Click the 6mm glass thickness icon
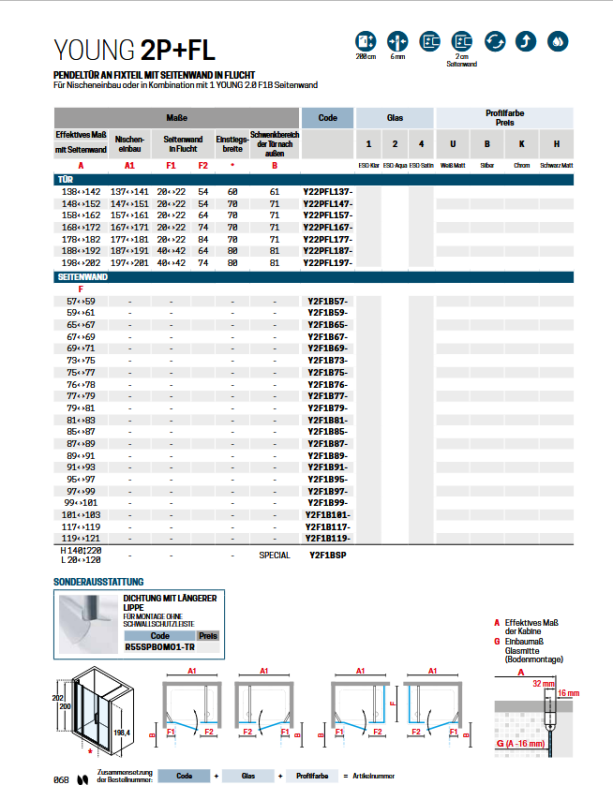Viewport: 613px width, 800px height. point(398,41)
